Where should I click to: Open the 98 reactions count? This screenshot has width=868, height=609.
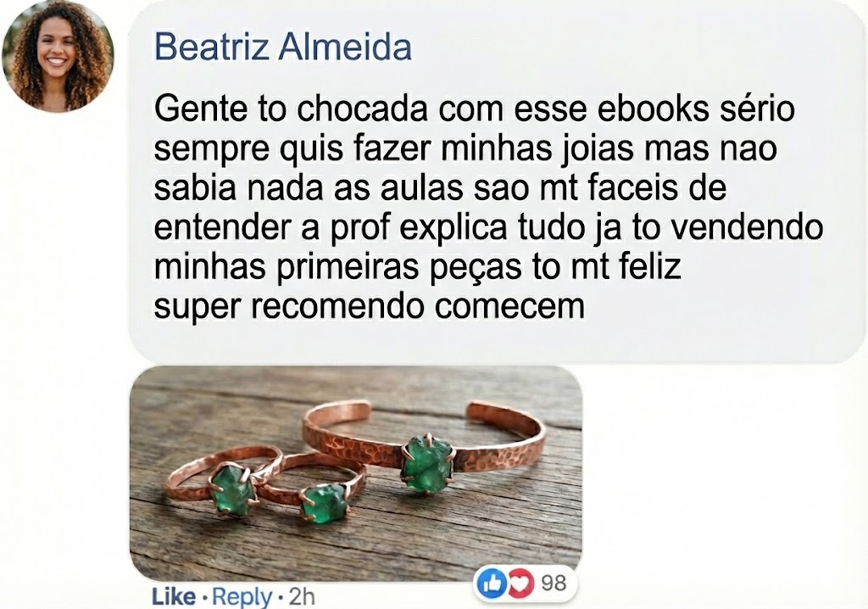[554, 584]
